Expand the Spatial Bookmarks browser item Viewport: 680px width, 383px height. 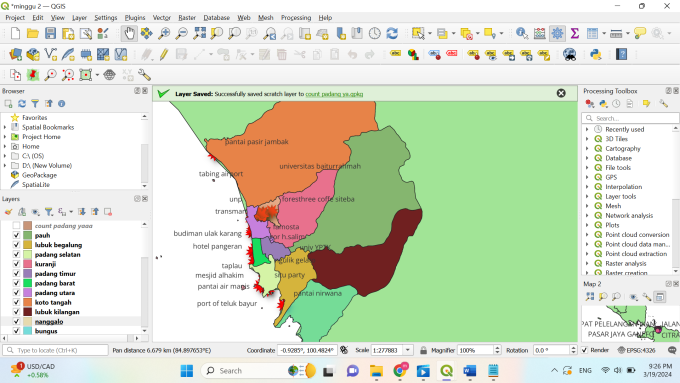point(5,127)
